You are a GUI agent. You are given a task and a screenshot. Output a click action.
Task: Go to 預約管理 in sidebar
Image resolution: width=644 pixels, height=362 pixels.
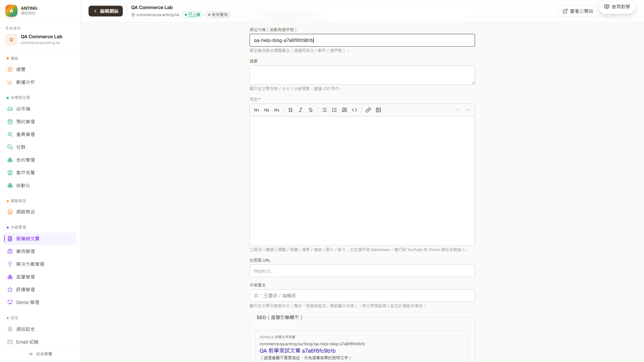tap(40, 122)
